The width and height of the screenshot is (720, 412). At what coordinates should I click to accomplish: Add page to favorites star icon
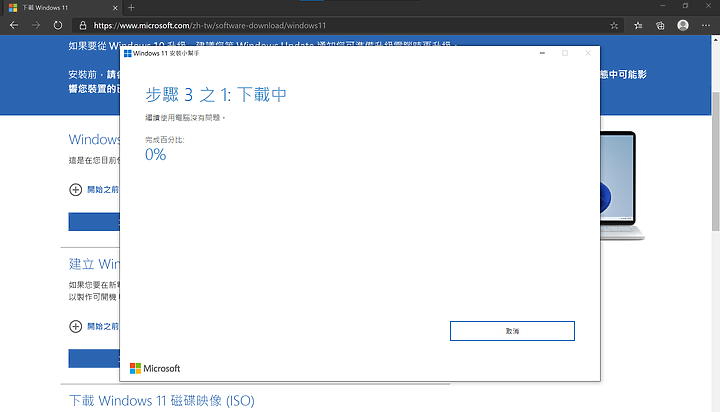click(x=614, y=26)
